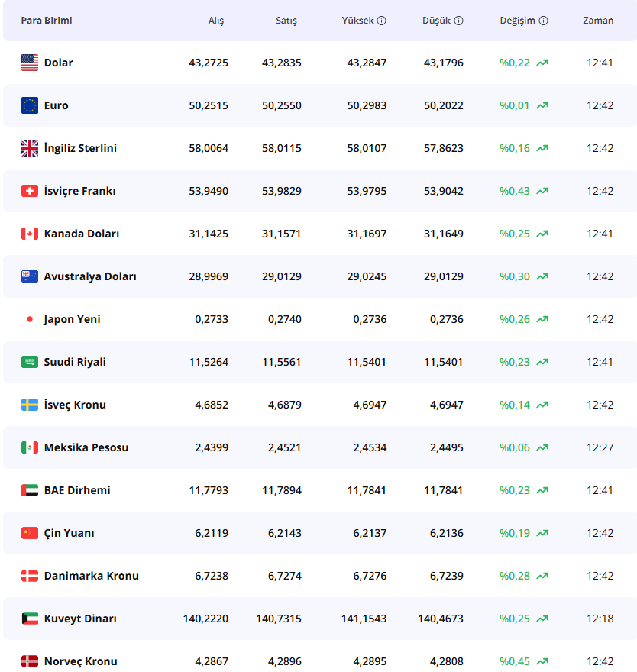Click the info icon next to Düşük
Viewport: 637px width, 672px height.
[458, 21]
